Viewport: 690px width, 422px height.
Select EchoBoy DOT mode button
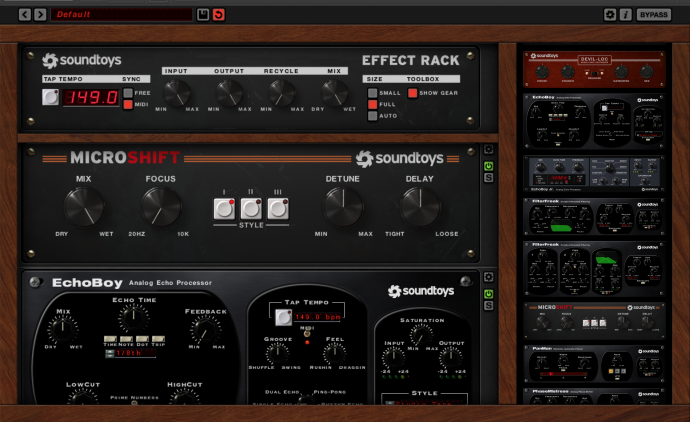point(142,339)
